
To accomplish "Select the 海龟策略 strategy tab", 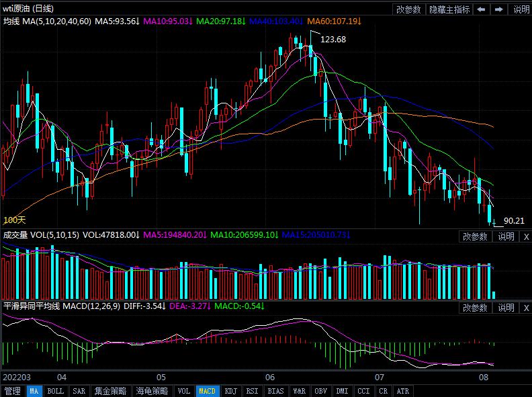I will [150, 391].
